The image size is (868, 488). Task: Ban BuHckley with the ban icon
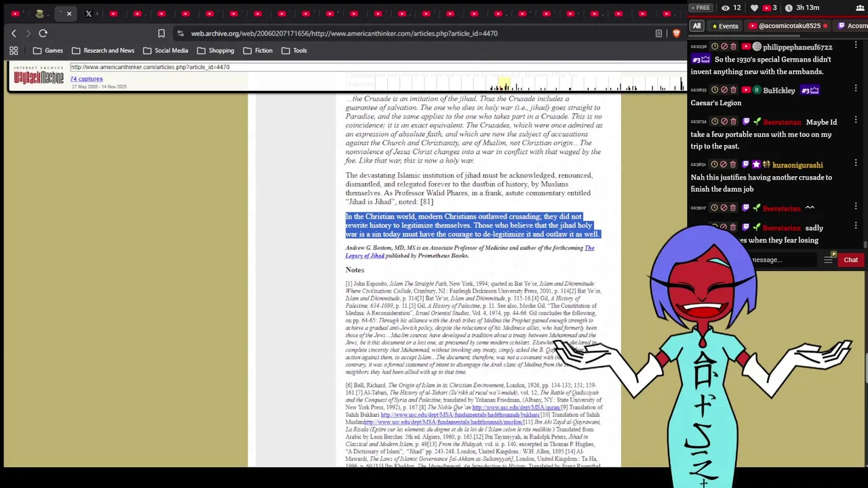pyautogui.click(x=724, y=90)
